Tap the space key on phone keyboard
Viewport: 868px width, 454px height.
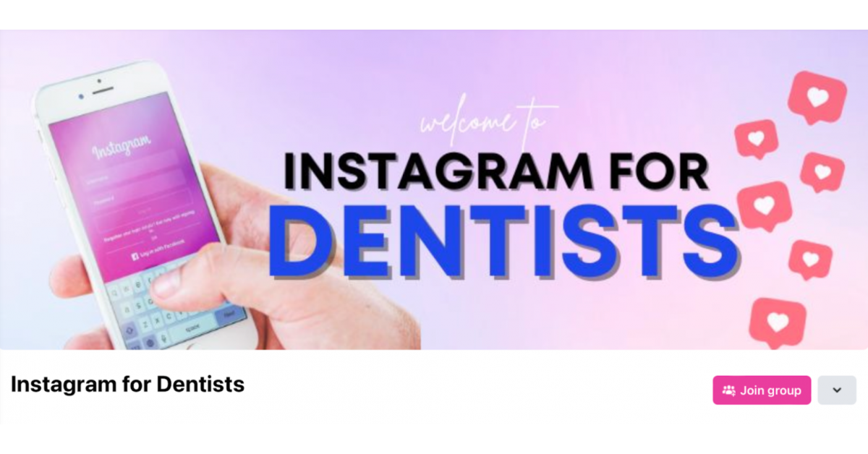click(x=192, y=327)
